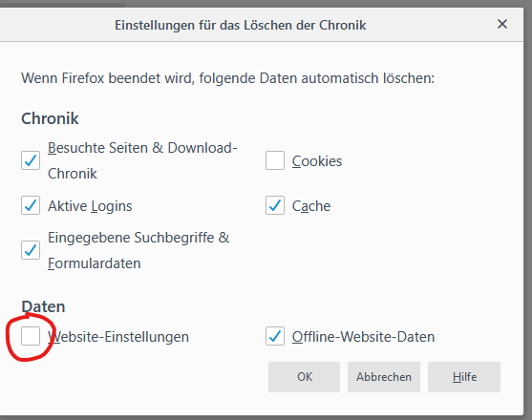Image resolution: width=532 pixels, height=420 pixels.
Task: Disable the Cache checkbox
Action: pyautogui.click(x=275, y=205)
